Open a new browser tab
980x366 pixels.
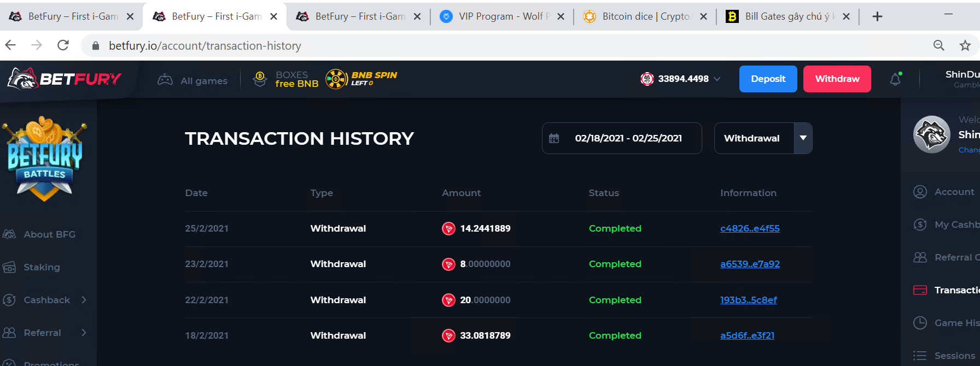click(x=877, y=16)
